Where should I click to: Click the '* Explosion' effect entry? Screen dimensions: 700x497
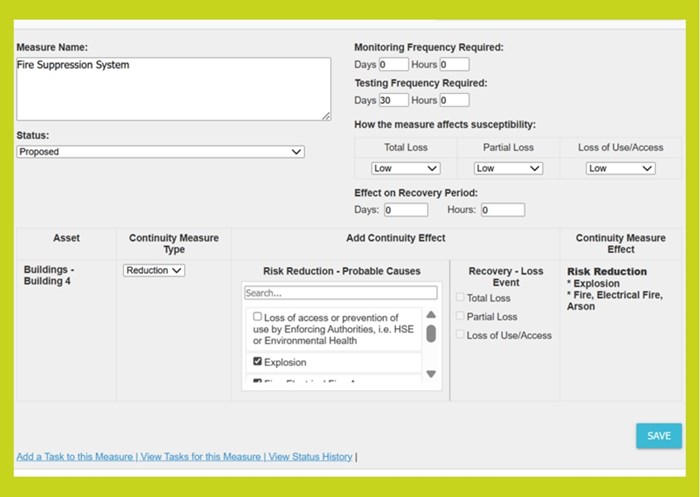(593, 284)
